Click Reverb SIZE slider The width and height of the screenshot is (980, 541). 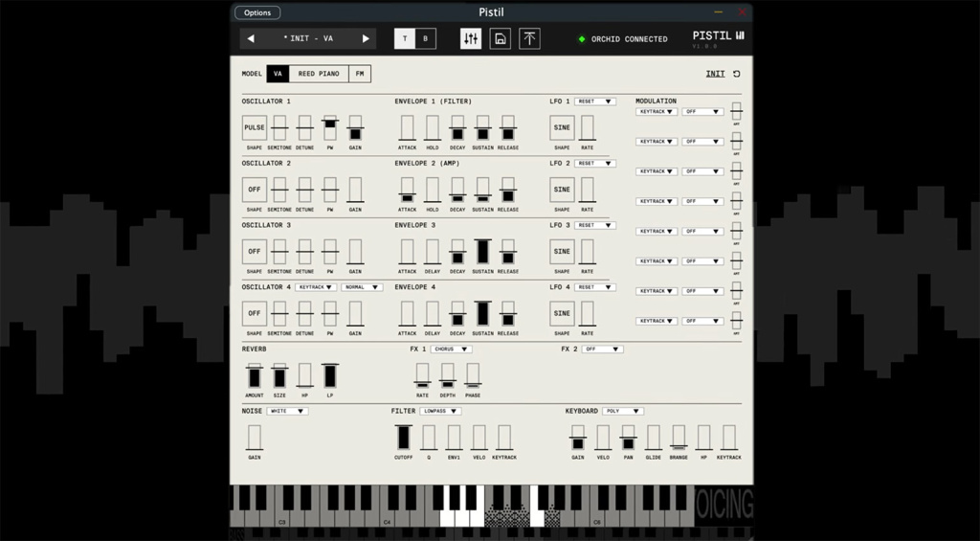pos(279,375)
